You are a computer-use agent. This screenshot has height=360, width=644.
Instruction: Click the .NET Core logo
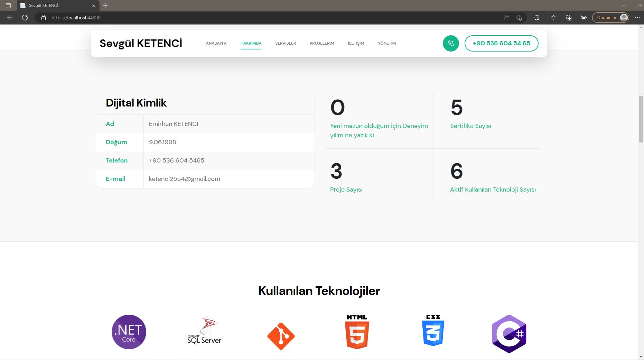click(x=129, y=332)
